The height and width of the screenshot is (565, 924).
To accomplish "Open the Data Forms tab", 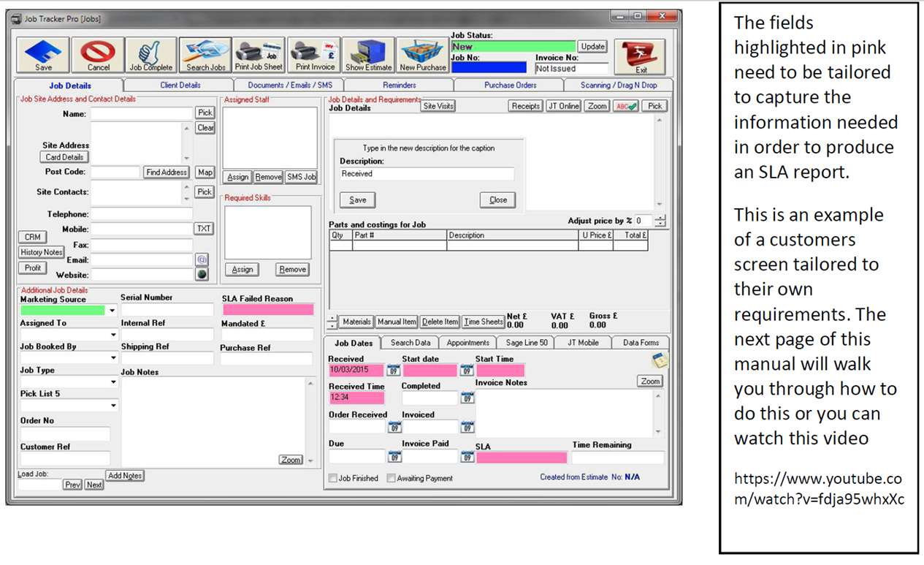I will 641,343.
